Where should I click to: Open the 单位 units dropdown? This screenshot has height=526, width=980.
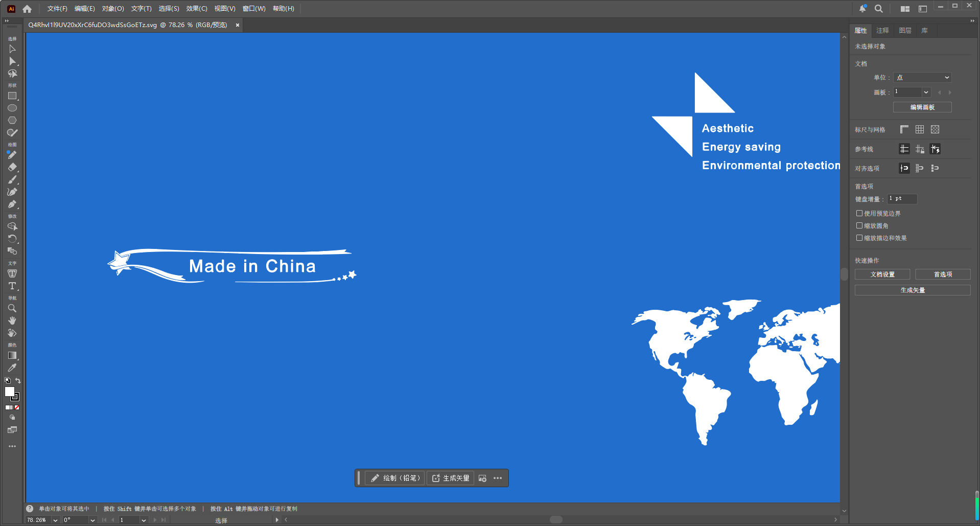click(x=922, y=78)
